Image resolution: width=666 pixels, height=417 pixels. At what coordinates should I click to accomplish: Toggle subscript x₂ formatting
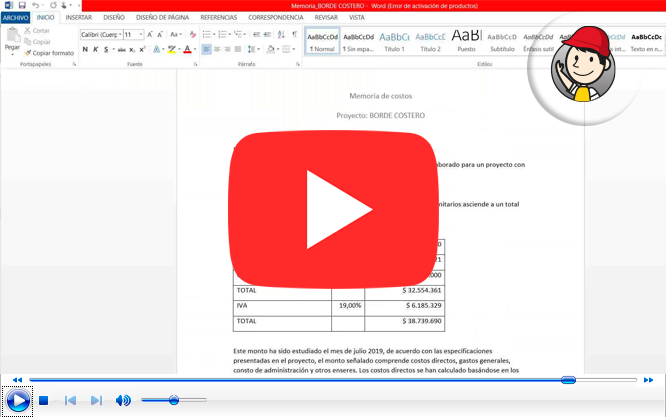[132, 50]
